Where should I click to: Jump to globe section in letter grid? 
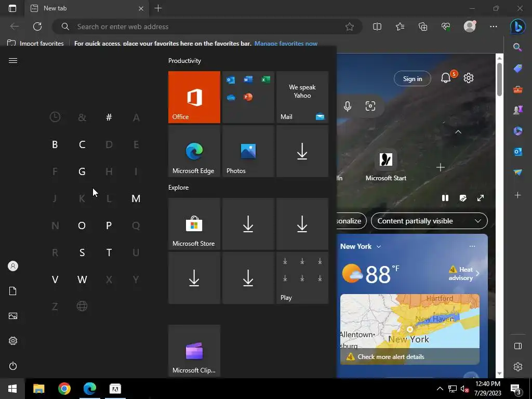point(82,306)
